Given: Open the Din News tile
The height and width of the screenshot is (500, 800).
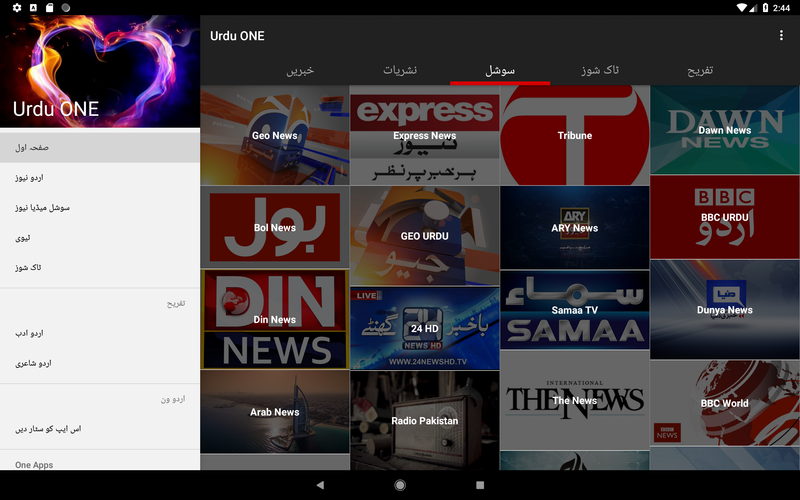Looking at the screenshot, I should click(274, 319).
